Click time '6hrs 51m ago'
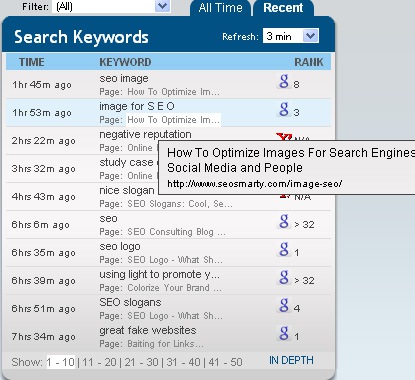Image resolution: width=415 pixels, height=380 pixels. (44, 309)
